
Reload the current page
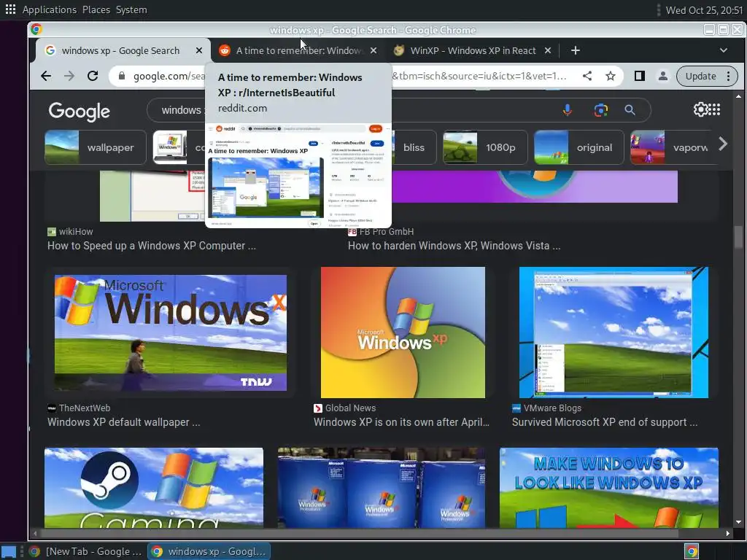click(93, 76)
